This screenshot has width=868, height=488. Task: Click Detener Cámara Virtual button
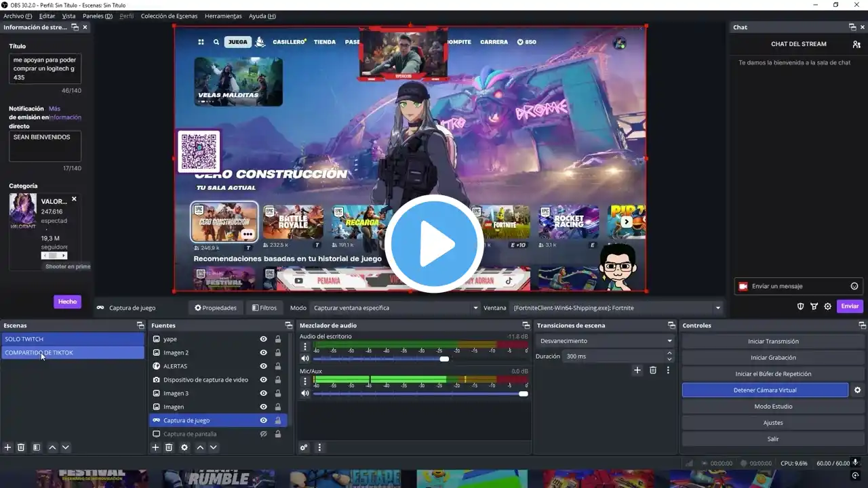click(x=765, y=390)
